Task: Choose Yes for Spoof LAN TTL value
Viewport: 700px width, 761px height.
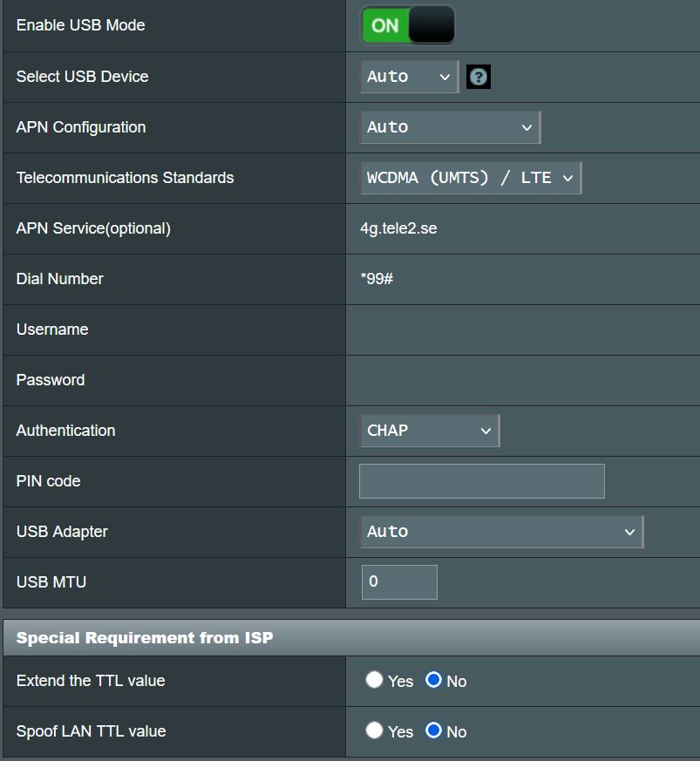Action: (x=375, y=730)
